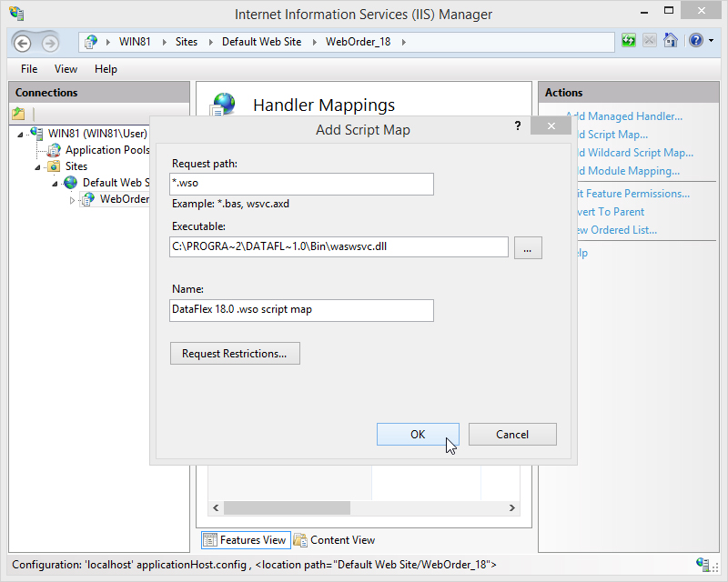This screenshot has width=728, height=582.
Task: Click the scrollbar left arrow
Action: click(216, 507)
